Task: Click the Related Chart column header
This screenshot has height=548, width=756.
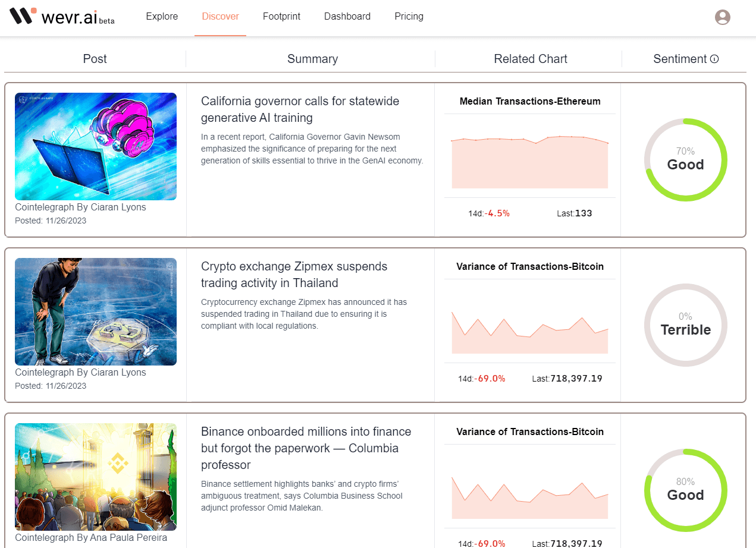Action: (531, 59)
